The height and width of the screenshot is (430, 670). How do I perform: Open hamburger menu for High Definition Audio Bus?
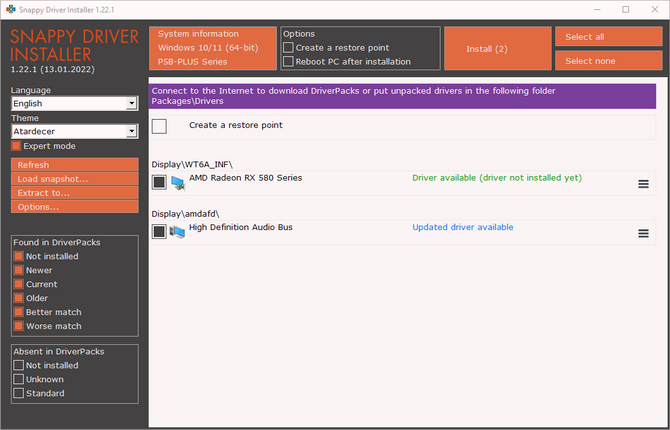pos(644,233)
